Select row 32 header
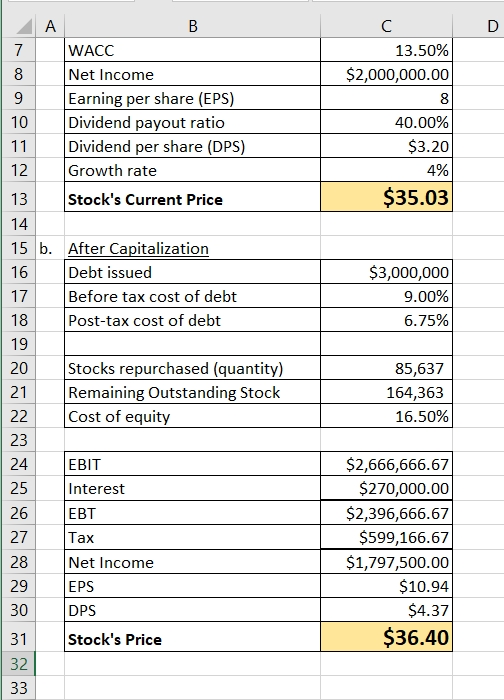This screenshot has height=700, width=504. click(x=18, y=664)
